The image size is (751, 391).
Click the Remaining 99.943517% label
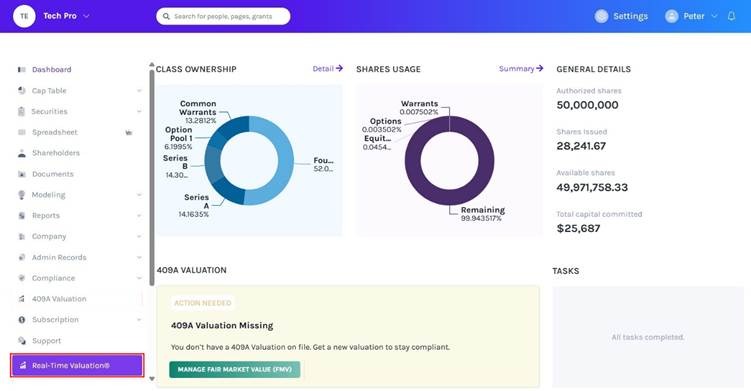point(482,214)
